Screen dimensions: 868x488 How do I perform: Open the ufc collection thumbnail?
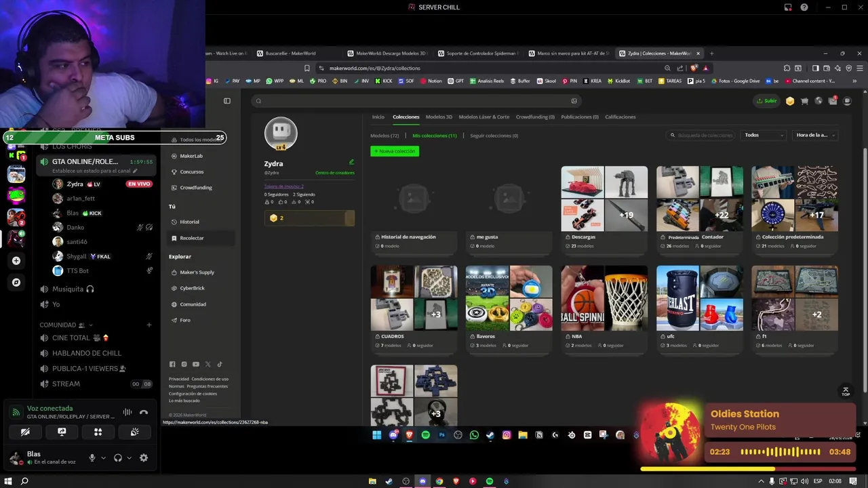(x=699, y=298)
